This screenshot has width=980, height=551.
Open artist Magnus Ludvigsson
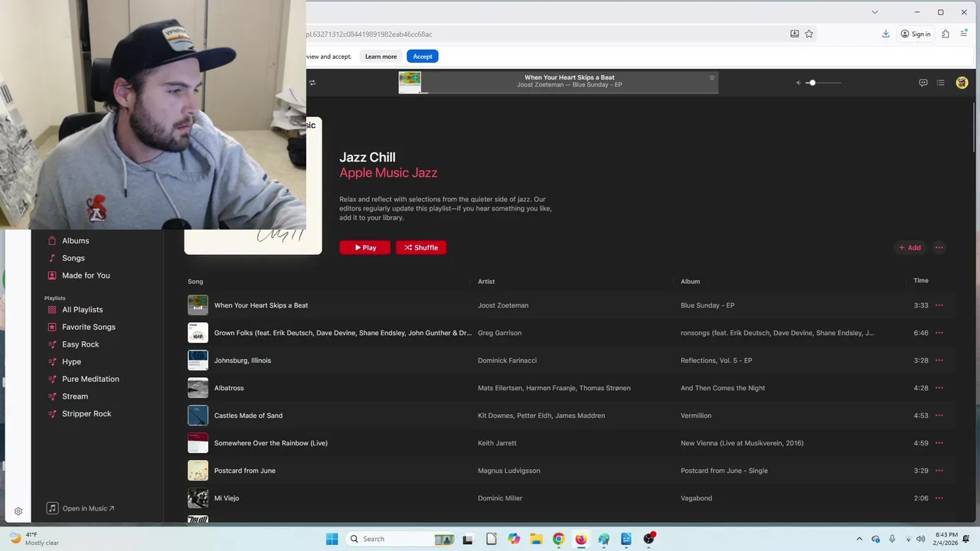[x=508, y=471]
